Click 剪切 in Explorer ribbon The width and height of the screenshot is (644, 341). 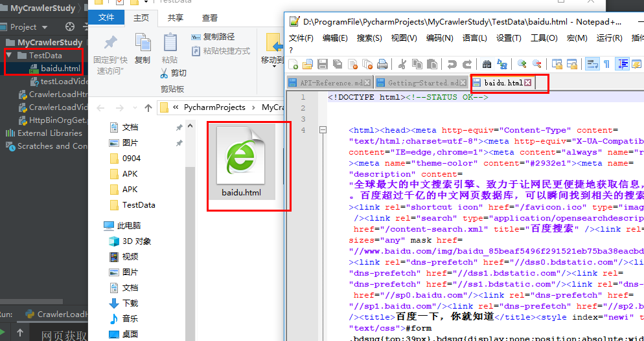(173, 73)
